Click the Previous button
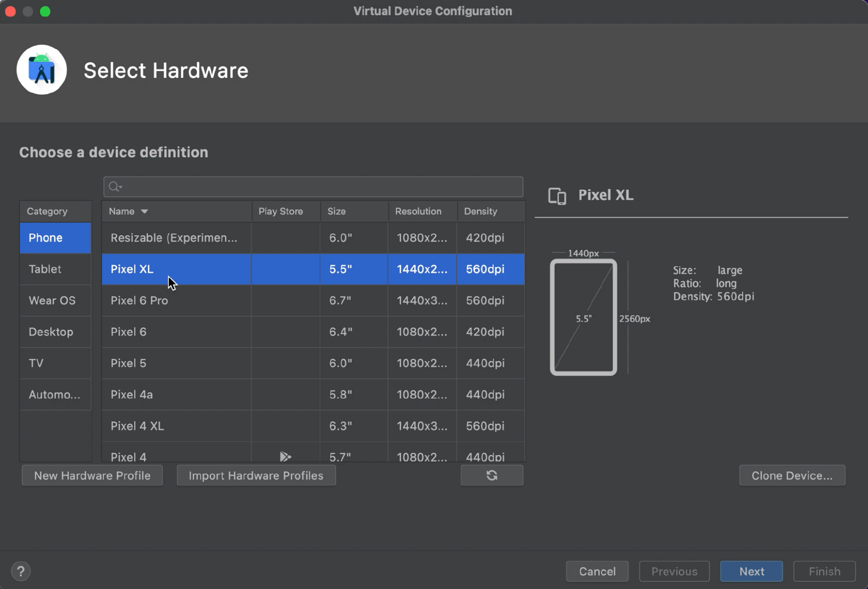Image resolution: width=868 pixels, height=589 pixels. (x=674, y=571)
